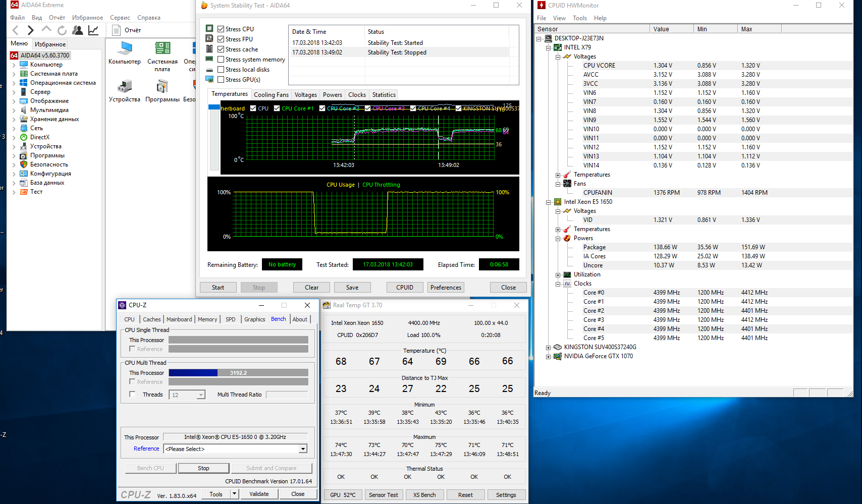Click the Операционная система Windows icon in tree
The image size is (862, 504).
24,83
